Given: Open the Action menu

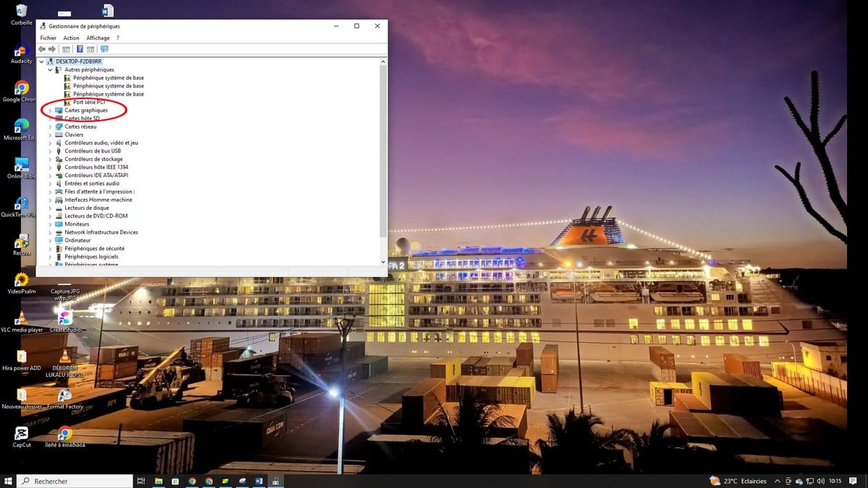Looking at the screenshot, I should [71, 38].
